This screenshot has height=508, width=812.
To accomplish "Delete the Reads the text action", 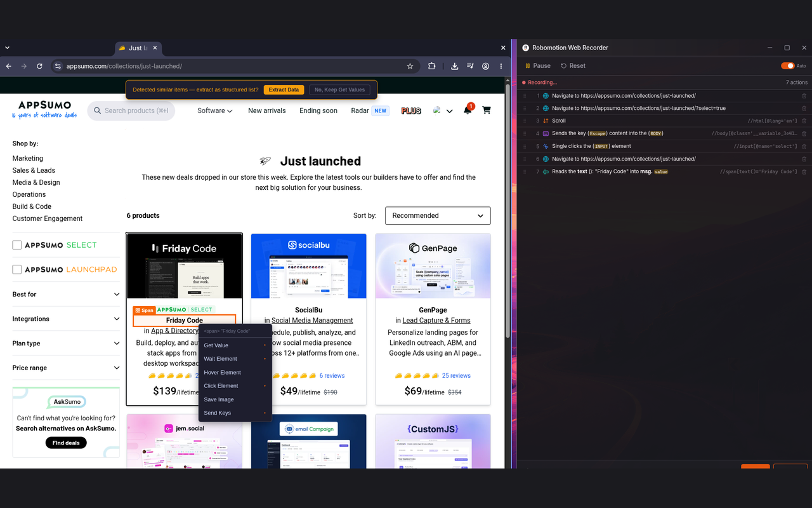I will coord(804,171).
